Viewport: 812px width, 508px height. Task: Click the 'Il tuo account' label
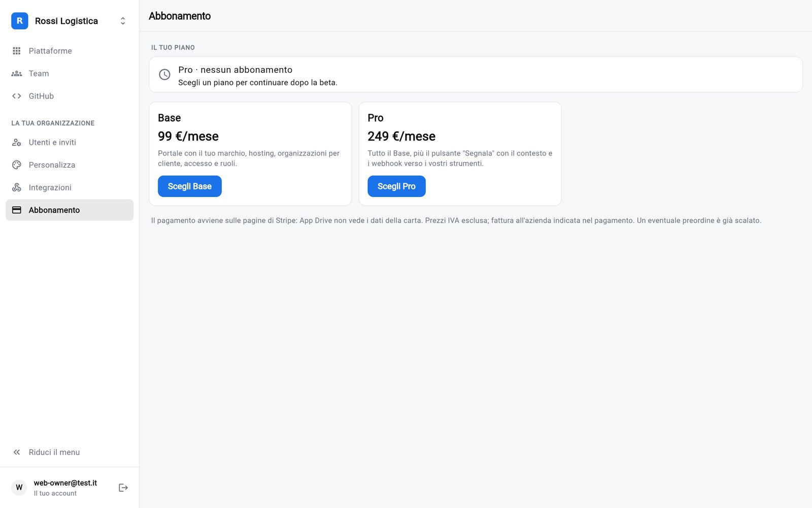(55, 493)
